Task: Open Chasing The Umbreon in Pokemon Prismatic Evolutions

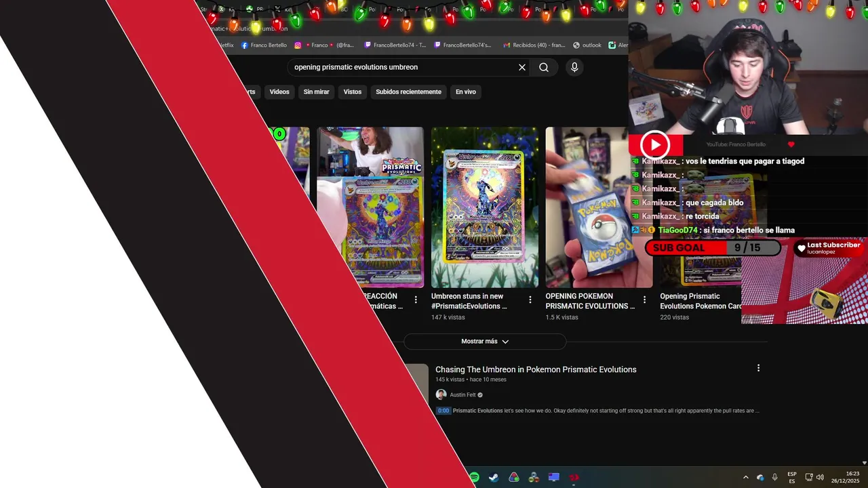Action: pos(536,369)
